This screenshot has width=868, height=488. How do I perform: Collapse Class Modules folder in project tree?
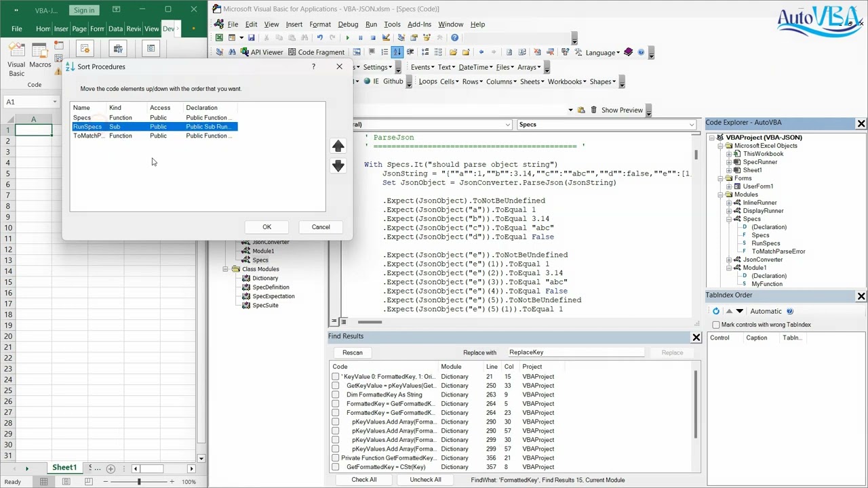point(226,269)
